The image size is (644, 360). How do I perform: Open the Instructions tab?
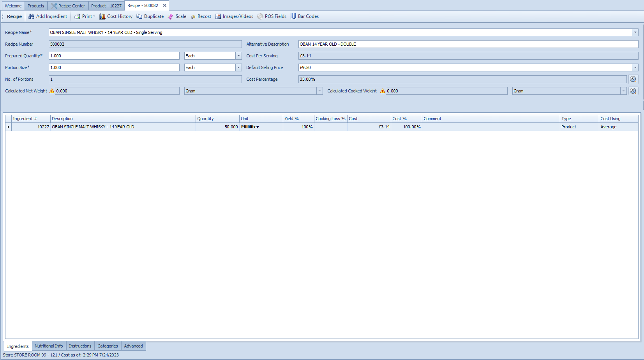pos(80,346)
